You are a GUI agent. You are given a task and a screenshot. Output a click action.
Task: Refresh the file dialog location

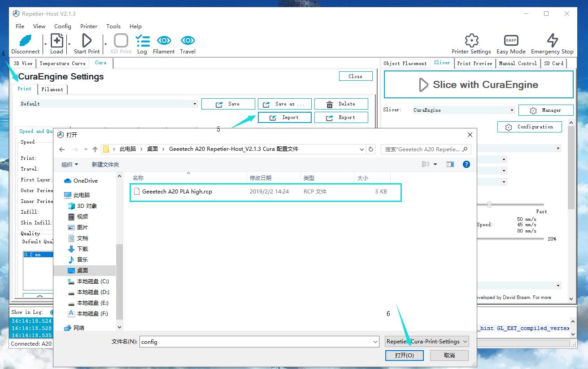point(371,149)
